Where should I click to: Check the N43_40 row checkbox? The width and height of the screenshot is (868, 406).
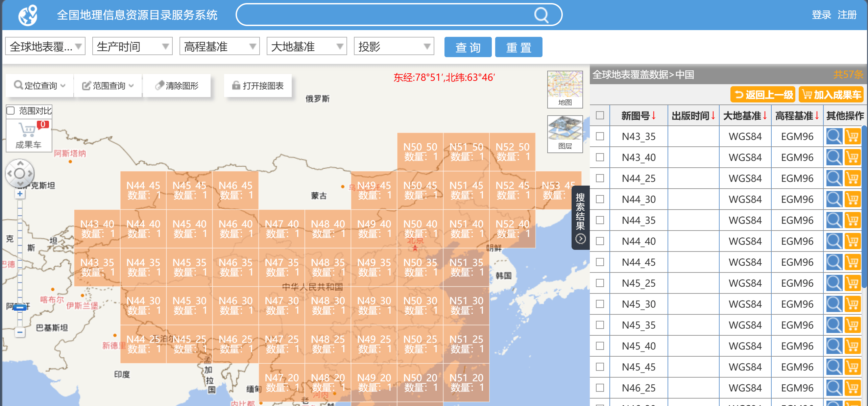pyautogui.click(x=600, y=157)
